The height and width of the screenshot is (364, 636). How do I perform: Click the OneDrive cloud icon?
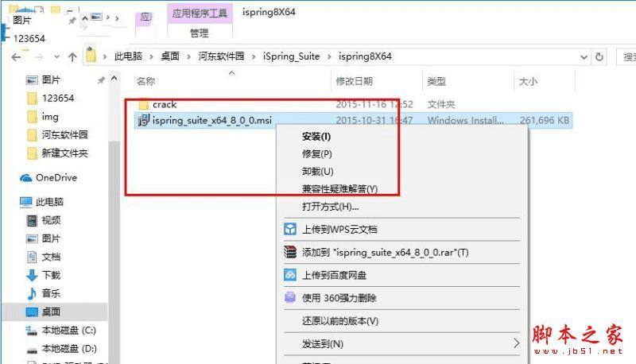tap(26, 178)
